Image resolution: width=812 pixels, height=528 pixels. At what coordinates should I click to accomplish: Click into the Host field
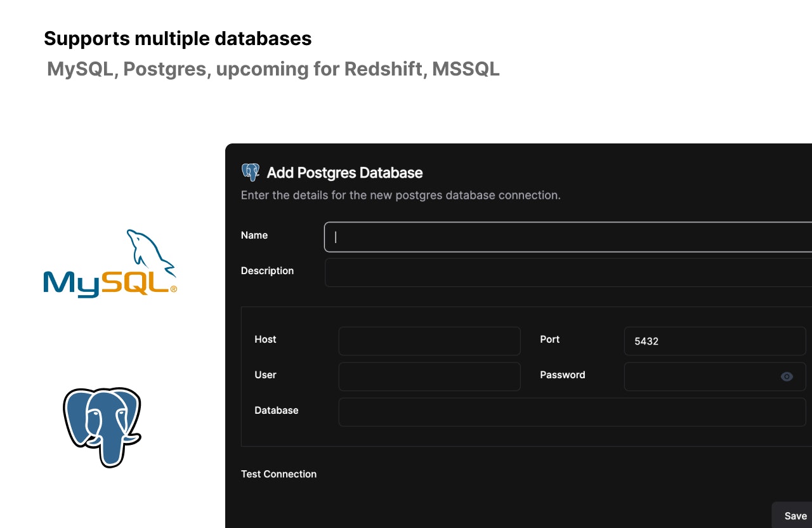[429, 341]
